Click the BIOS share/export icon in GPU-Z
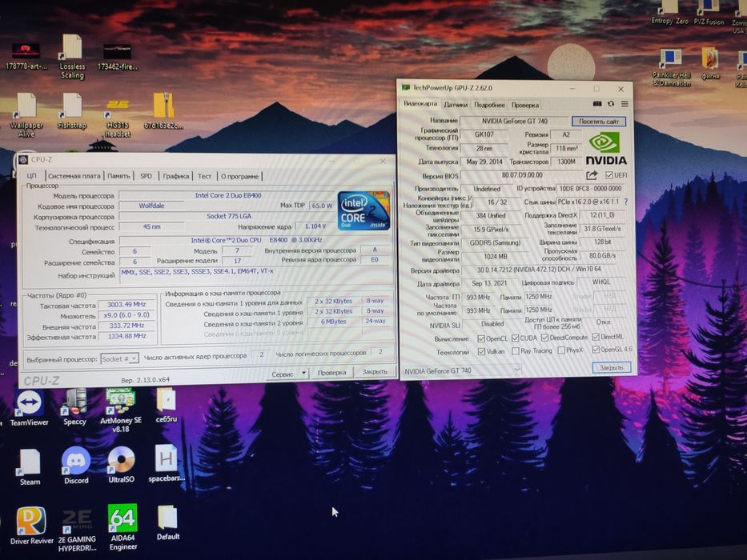The image size is (747, 560). (x=592, y=175)
